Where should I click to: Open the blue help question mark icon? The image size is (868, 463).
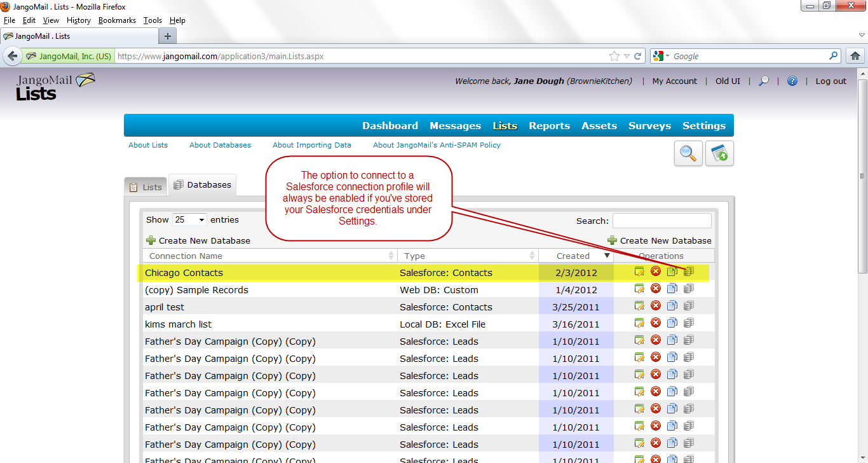[x=792, y=81]
